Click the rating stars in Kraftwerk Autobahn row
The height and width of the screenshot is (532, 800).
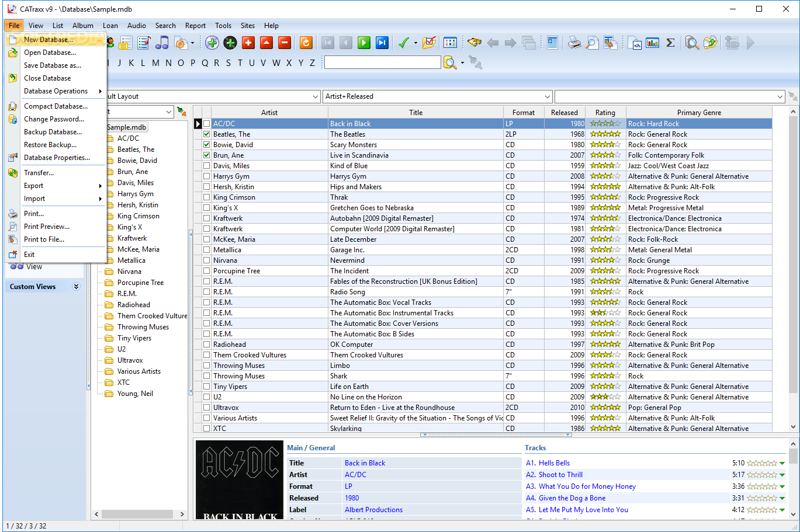pos(605,218)
